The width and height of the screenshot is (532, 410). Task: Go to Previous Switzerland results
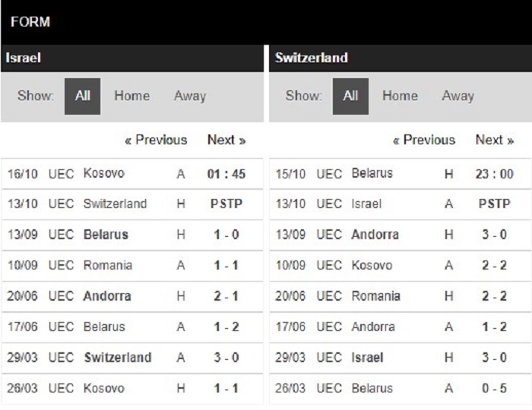424,140
